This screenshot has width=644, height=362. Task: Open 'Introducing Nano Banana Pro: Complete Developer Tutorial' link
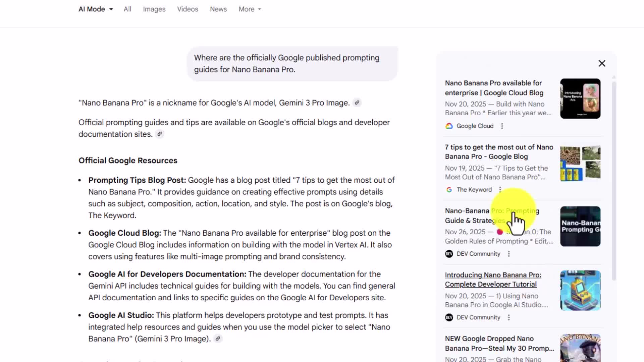pyautogui.click(x=493, y=280)
